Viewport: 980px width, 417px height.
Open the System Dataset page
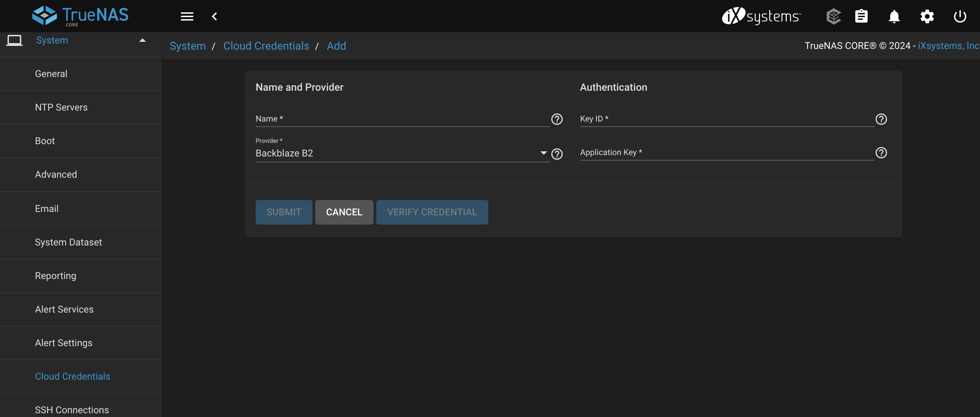pos(69,242)
